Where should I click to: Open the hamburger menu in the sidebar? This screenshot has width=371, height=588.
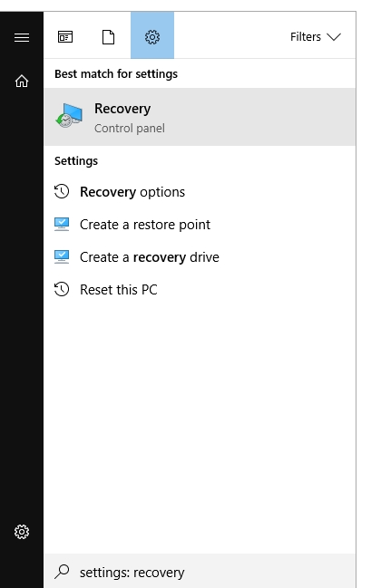22,37
